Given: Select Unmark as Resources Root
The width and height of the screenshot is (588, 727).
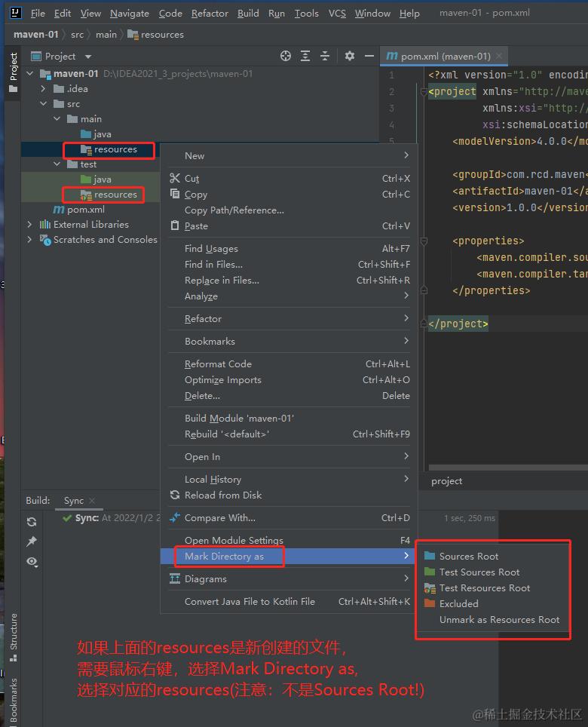Looking at the screenshot, I should tap(499, 619).
